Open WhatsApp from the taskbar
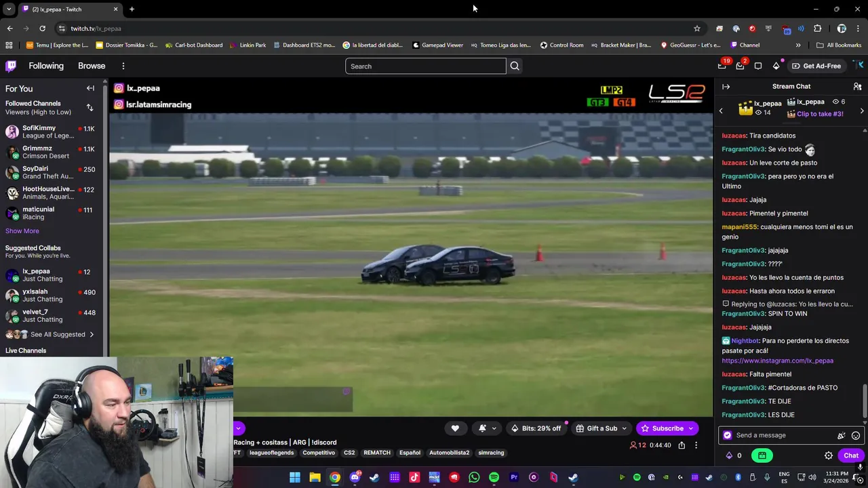 click(x=474, y=478)
